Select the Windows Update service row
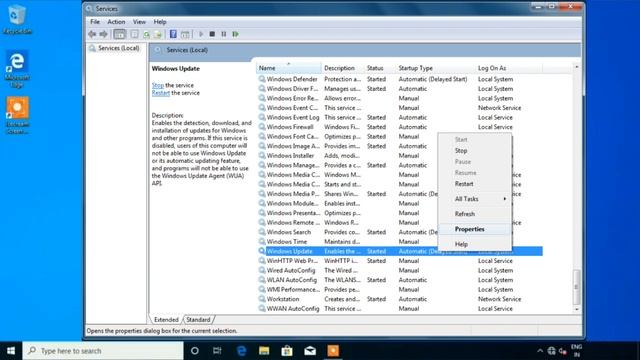640x360 pixels. [400, 251]
